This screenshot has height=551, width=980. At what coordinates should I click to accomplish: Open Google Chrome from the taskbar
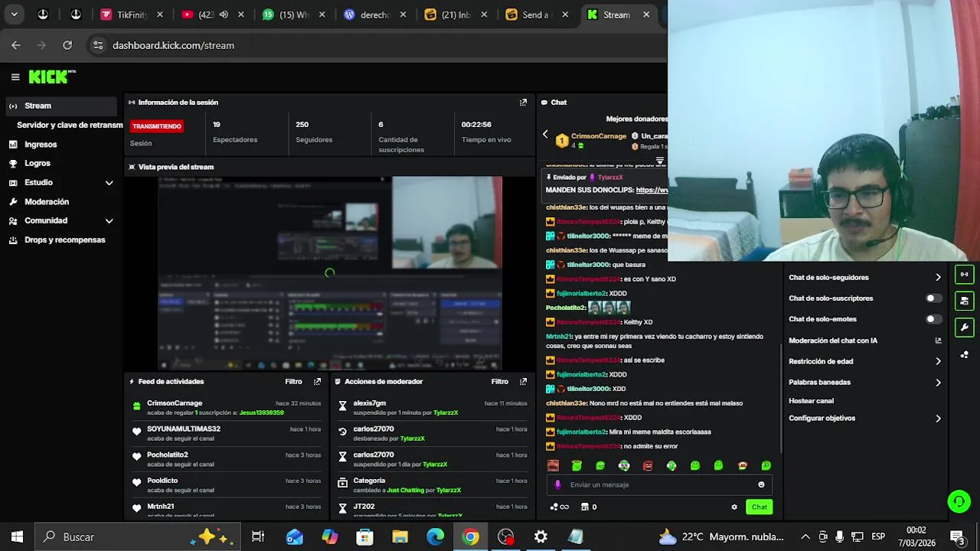(471, 537)
